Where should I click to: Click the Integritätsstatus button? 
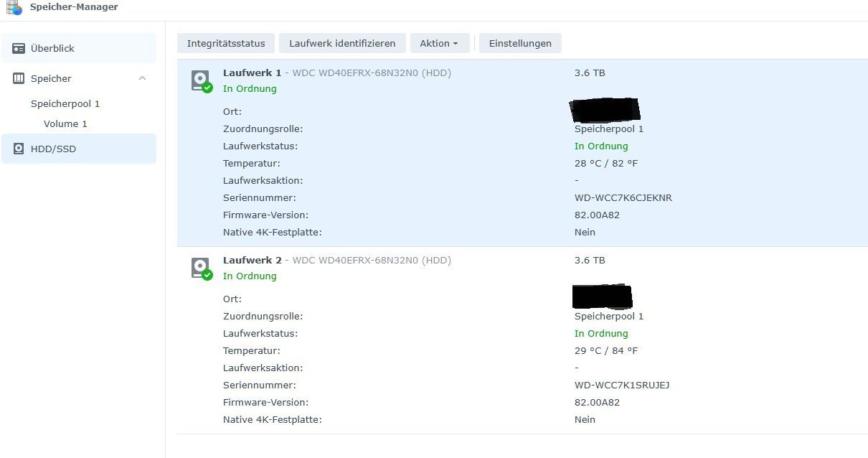pos(226,43)
